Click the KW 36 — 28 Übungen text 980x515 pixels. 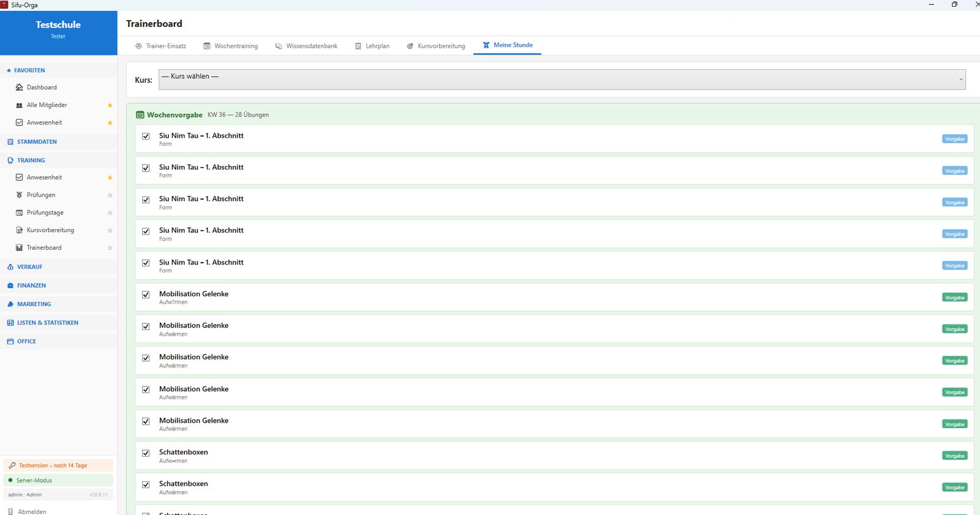pyautogui.click(x=238, y=115)
